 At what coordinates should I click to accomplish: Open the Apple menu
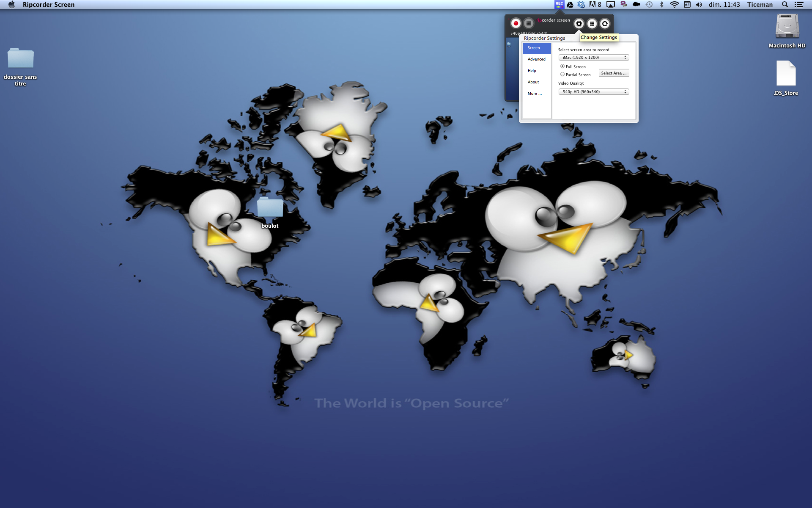coord(12,5)
